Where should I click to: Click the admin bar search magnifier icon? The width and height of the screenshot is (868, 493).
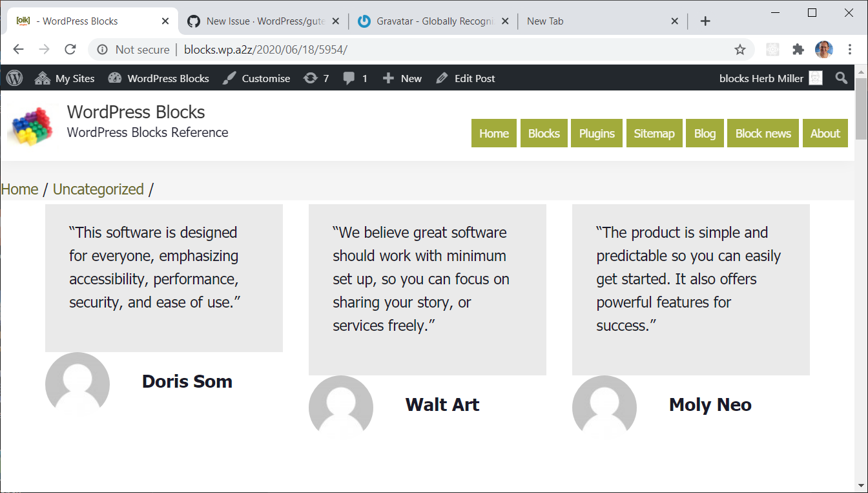(841, 78)
